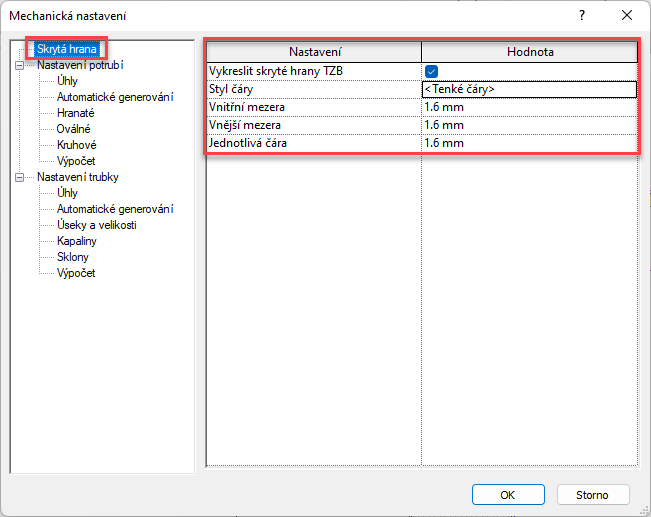This screenshot has height=517, width=651.
Task: Click the Vnitřní mezera value field
Action: point(528,107)
